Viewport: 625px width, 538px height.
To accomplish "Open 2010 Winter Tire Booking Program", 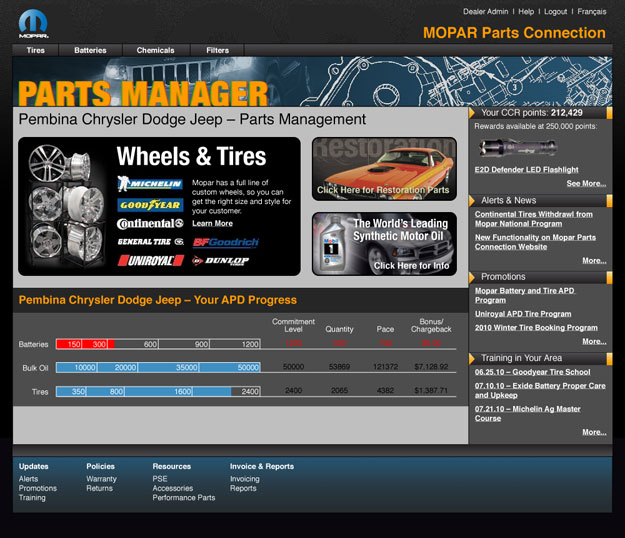I will tap(536, 328).
